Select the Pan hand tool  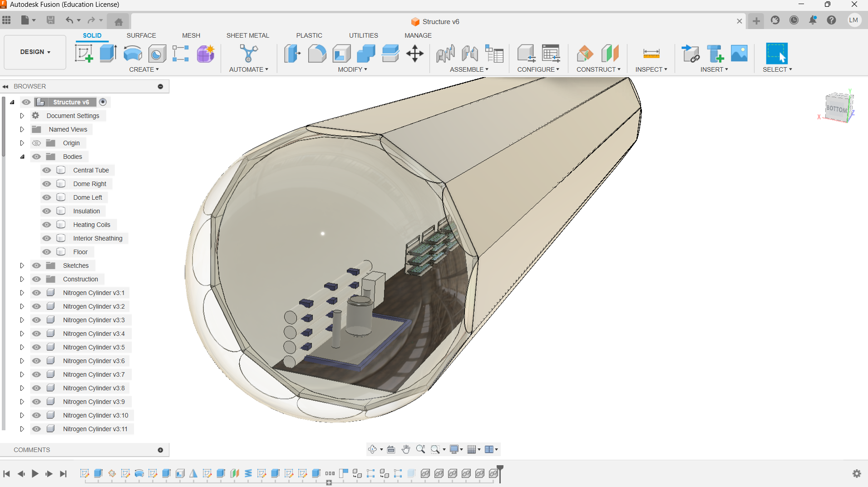[x=406, y=449]
